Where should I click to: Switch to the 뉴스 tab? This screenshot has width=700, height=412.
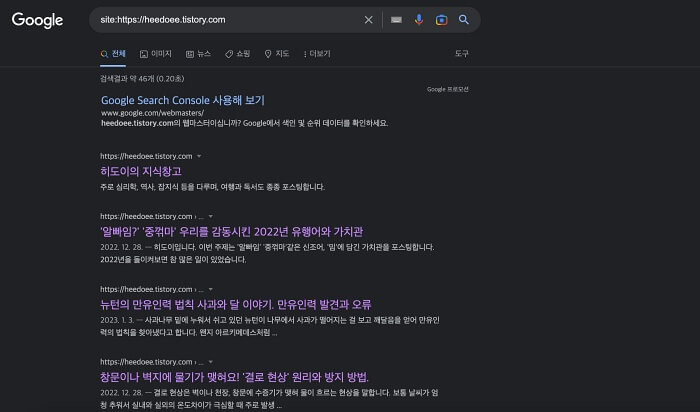tap(198, 54)
